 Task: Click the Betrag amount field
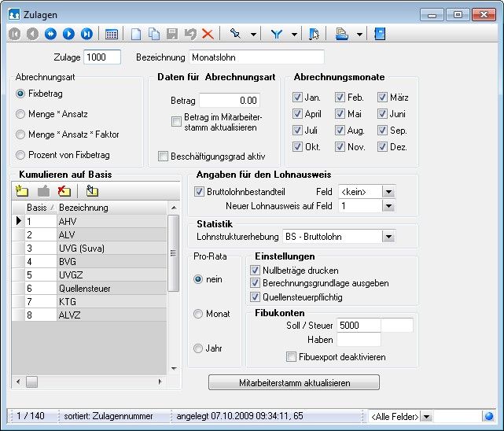(230, 100)
